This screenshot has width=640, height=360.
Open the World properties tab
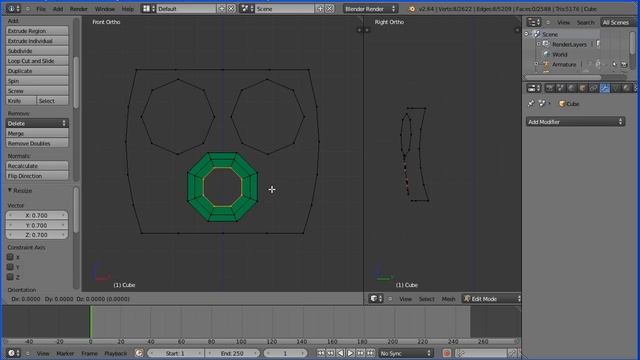[571, 88]
